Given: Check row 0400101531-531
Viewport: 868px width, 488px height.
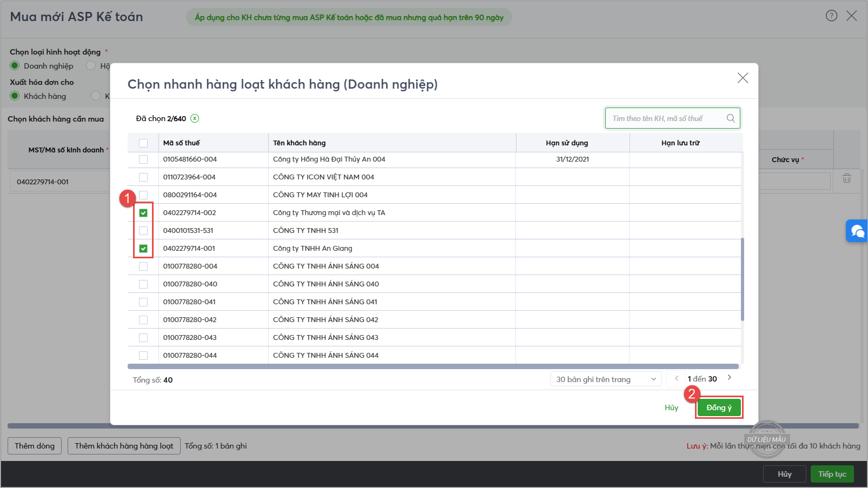Looking at the screenshot, I should coord(143,231).
